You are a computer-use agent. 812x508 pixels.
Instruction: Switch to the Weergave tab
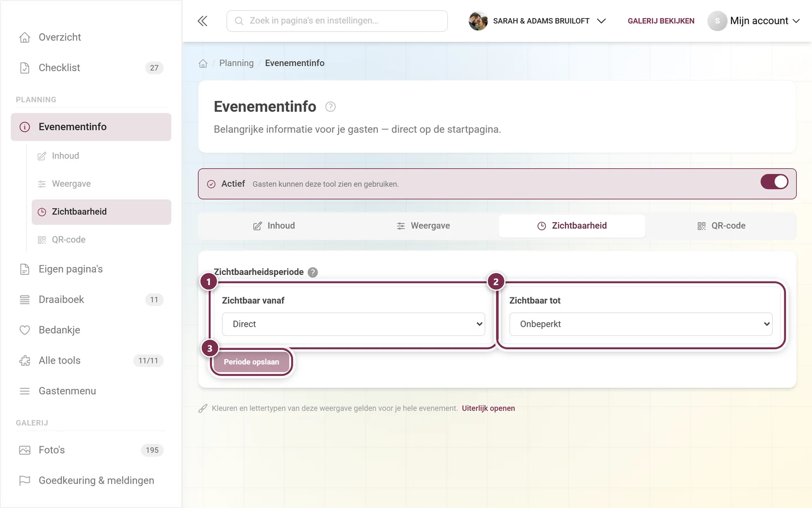click(x=423, y=226)
